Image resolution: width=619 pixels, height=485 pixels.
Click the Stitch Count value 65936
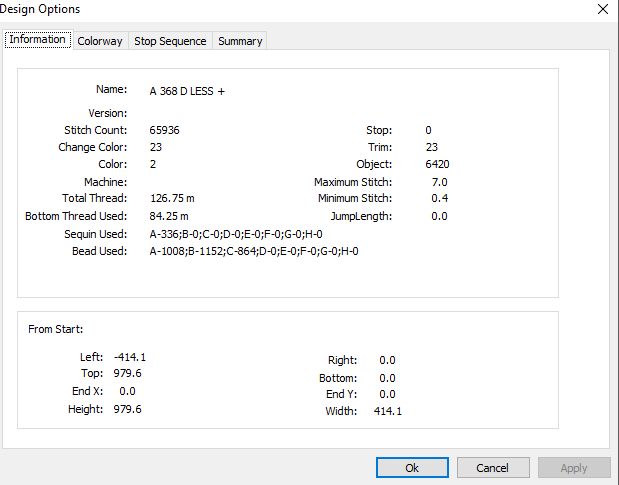tap(165, 130)
